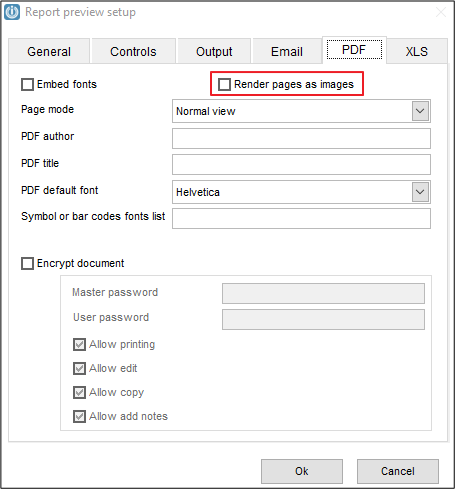455x489 pixels.
Task: Select the Output tab
Action: pyautogui.click(x=214, y=51)
